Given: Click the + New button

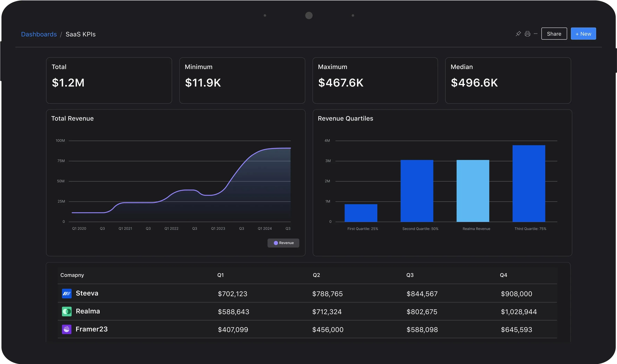Looking at the screenshot, I should 583,34.
